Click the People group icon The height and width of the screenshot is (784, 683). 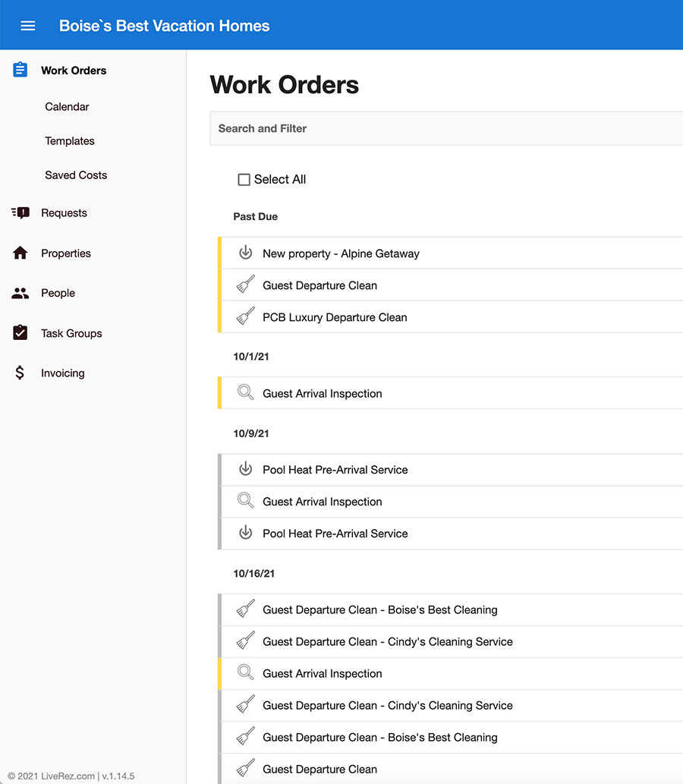click(20, 293)
